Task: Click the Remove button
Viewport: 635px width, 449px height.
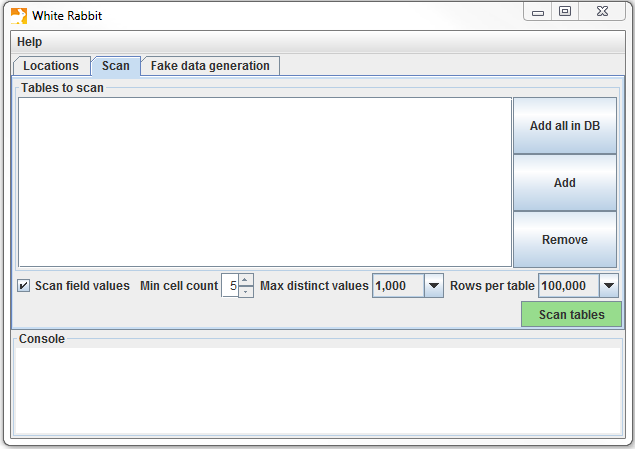Action: pyautogui.click(x=565, y=240)
